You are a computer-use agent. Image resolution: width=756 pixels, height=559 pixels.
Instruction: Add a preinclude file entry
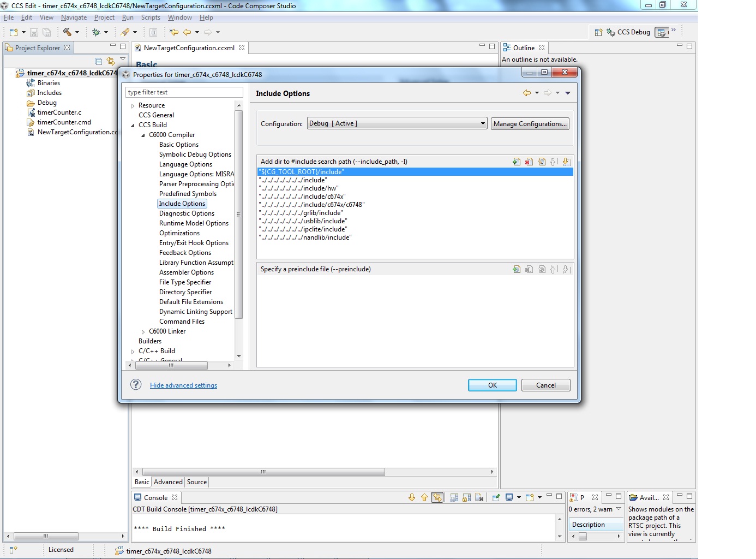click(x=517, y=269)
